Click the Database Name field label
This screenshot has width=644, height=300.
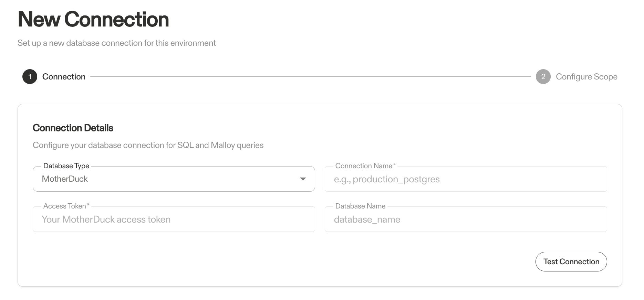pyautogui.click(x=360, y=206)
